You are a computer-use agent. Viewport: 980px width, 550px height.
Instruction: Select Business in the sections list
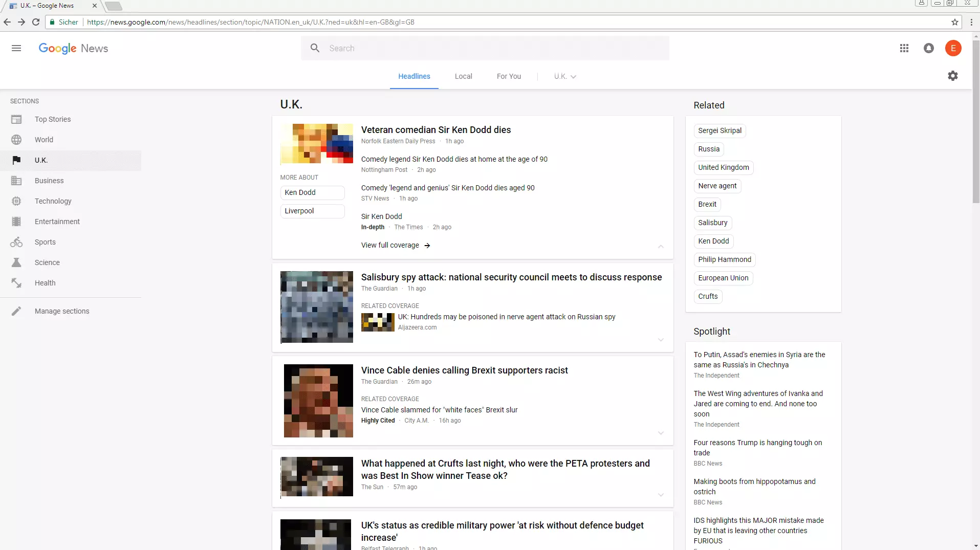coord(71,181)
